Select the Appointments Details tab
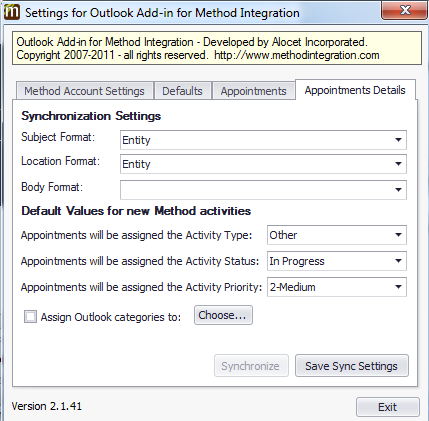The height and width of the screenshot is (421, 429). [x=355, y=90]
